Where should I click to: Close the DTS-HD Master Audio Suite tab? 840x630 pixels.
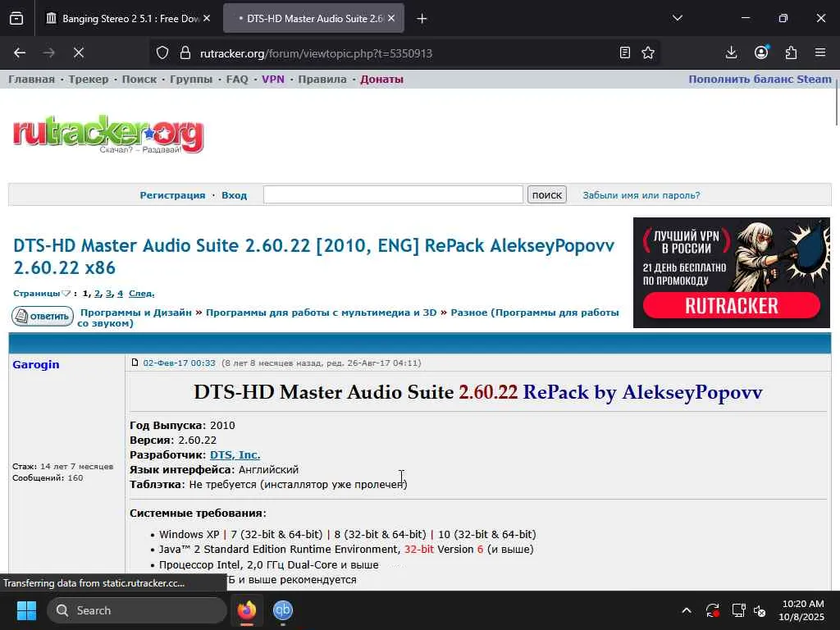tap(391, 18)
